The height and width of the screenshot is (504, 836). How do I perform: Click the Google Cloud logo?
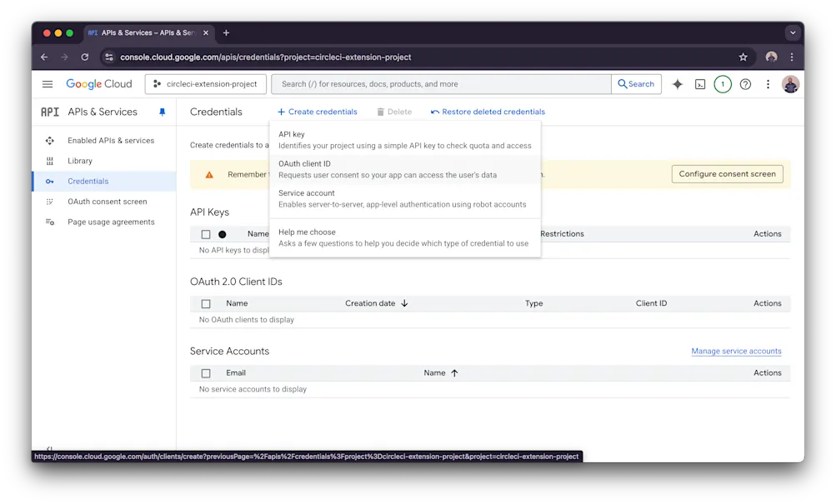coord(99,84)
